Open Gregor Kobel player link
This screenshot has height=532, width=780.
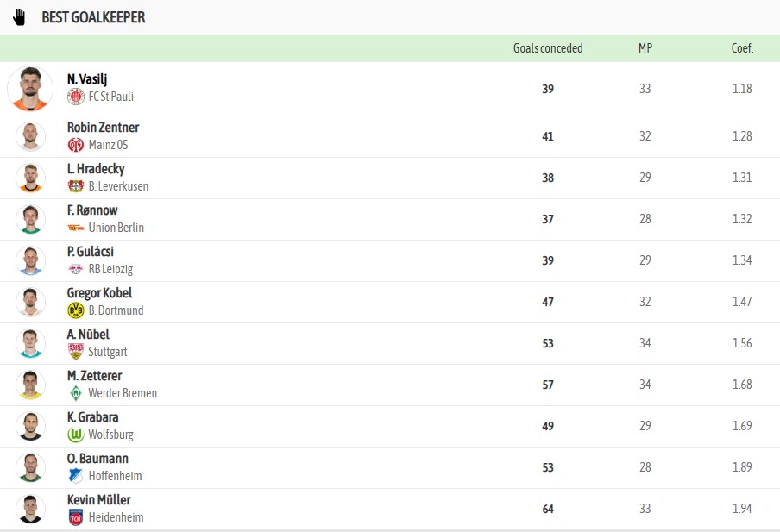coord(99,293)
